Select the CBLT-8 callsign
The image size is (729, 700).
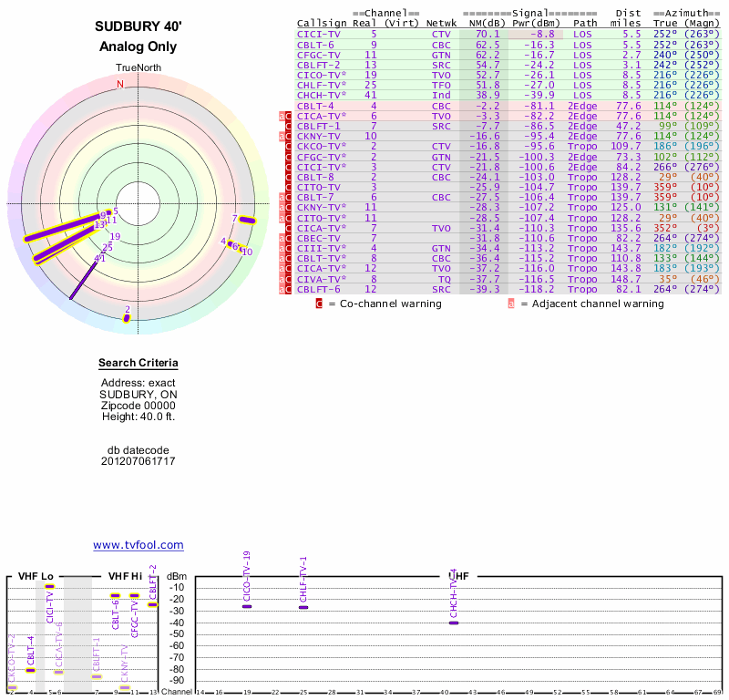point(315,177)
